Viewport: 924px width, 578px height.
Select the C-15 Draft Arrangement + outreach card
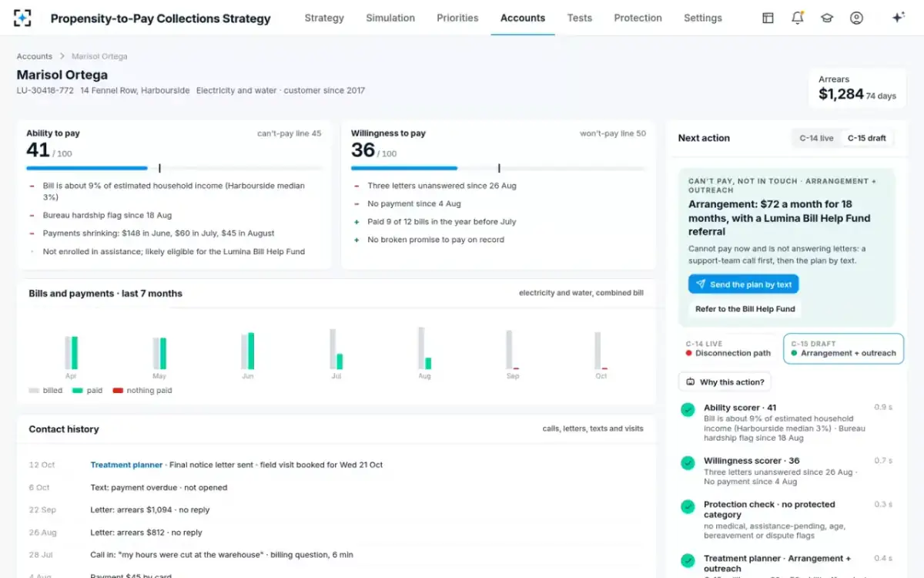click(843, 348)
